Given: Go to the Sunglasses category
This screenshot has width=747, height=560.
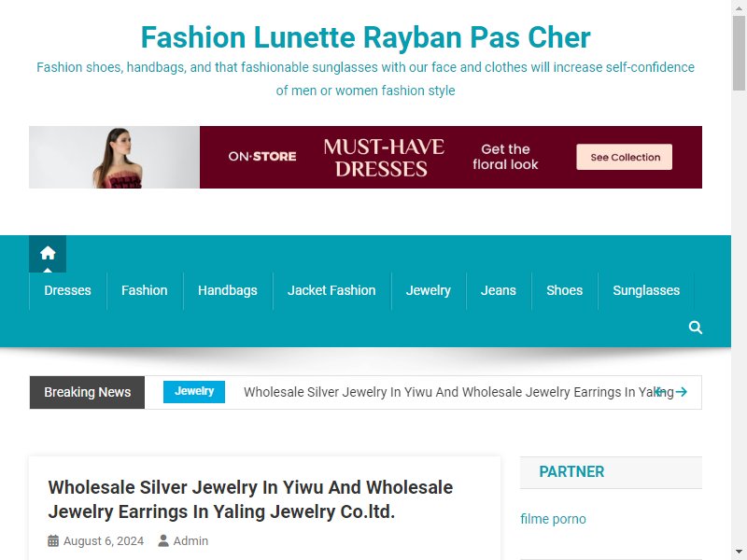Looking at the screenshot, I should click(x=646, y=290).
